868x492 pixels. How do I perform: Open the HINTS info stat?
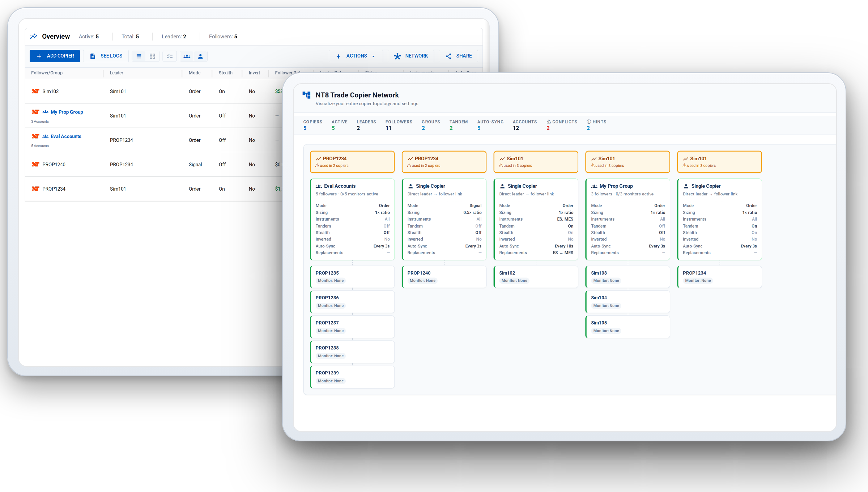pyautogui.click(x=596, y=125)
